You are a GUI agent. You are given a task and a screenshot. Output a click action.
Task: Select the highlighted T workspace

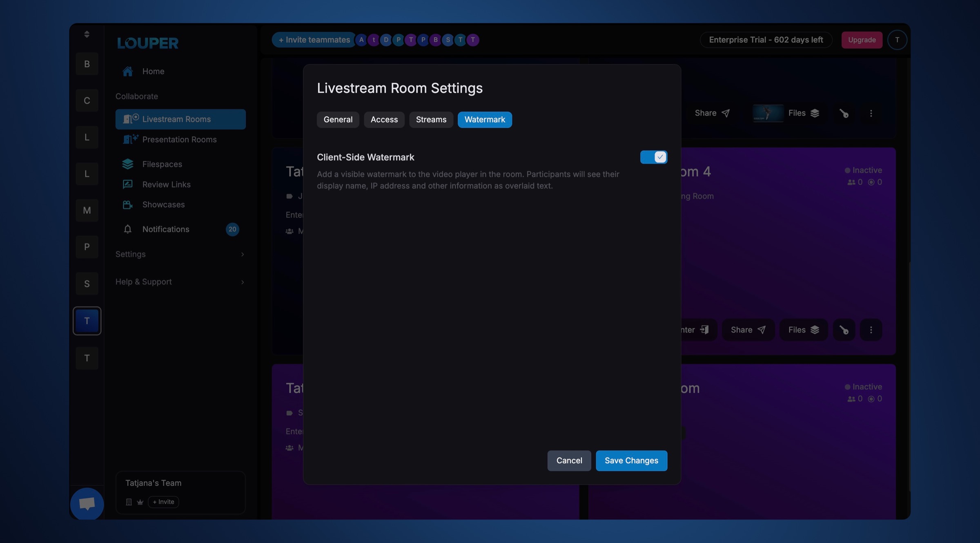click(87, 321)
